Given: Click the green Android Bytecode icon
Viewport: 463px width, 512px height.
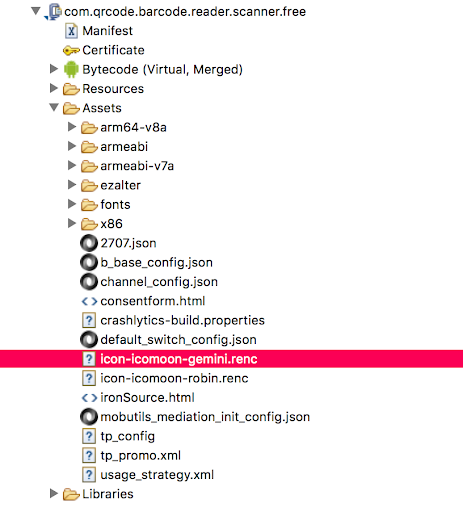Looking at the screenshot, I should click(71, 69).
